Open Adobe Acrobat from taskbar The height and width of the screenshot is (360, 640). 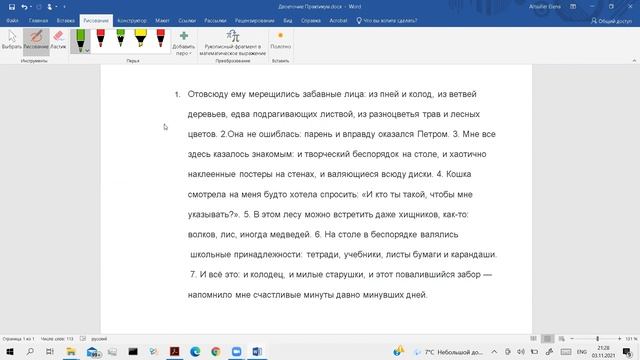174,351
